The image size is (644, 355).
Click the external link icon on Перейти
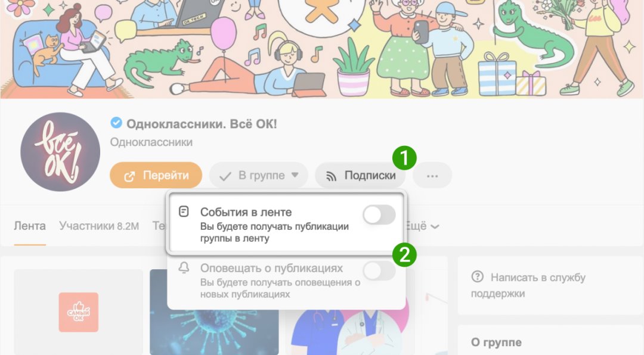coord(129,176)
